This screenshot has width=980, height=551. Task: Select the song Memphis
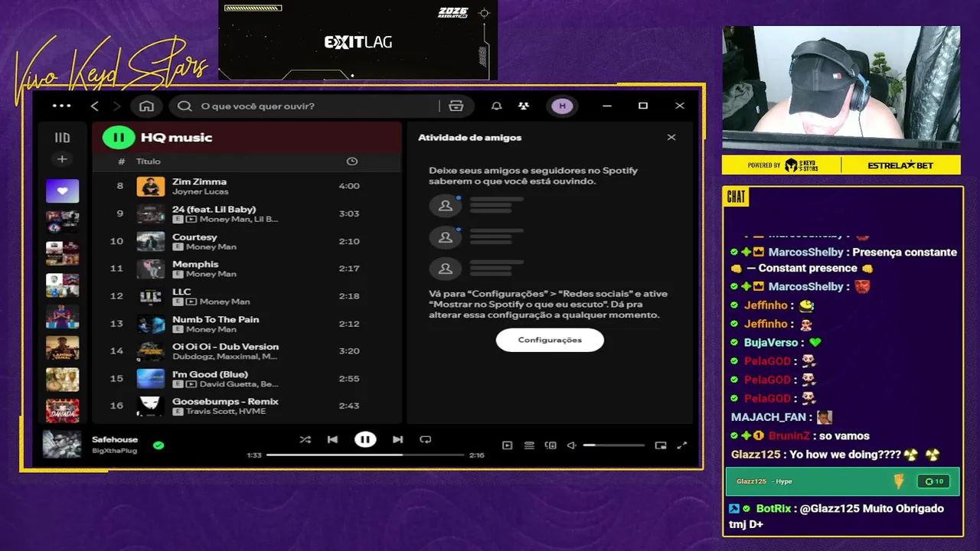coord(247,269)
